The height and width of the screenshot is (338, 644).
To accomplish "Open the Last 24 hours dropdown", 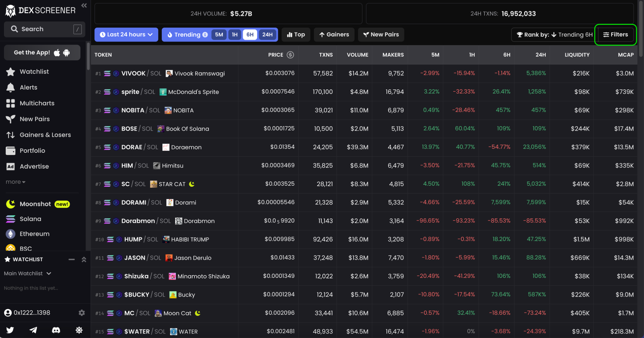I will pyautogui.click(x=126, y=34).
